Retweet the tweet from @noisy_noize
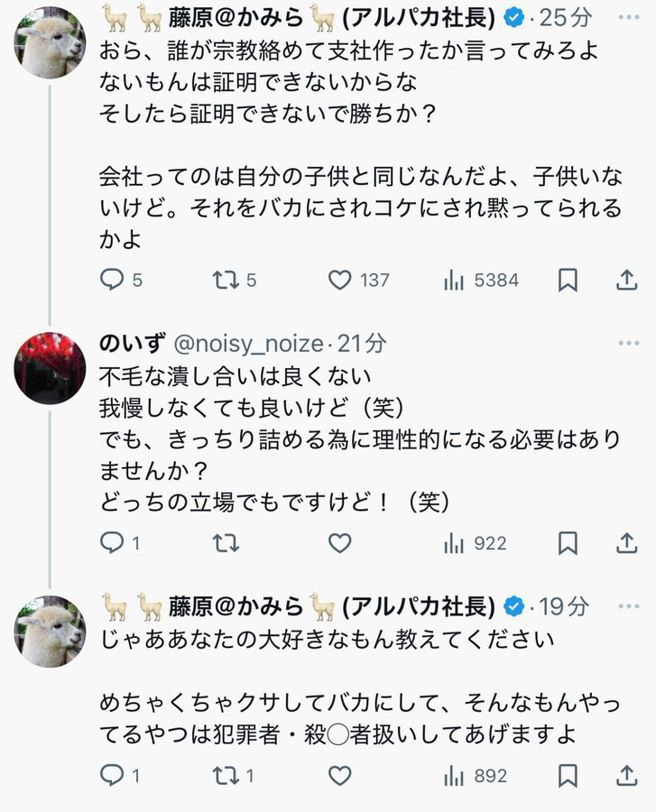The height and width of the screenshot is (812, 656). (x=224, y=543)
